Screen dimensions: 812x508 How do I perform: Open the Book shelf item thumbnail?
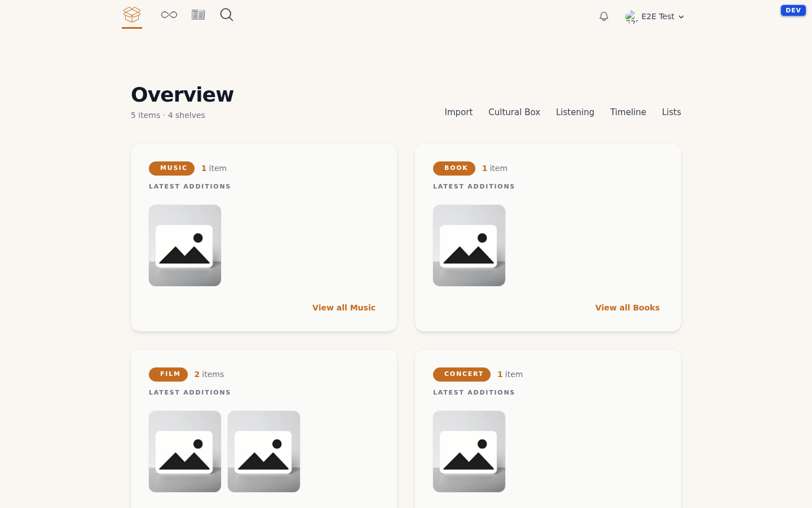click(469, 246)
